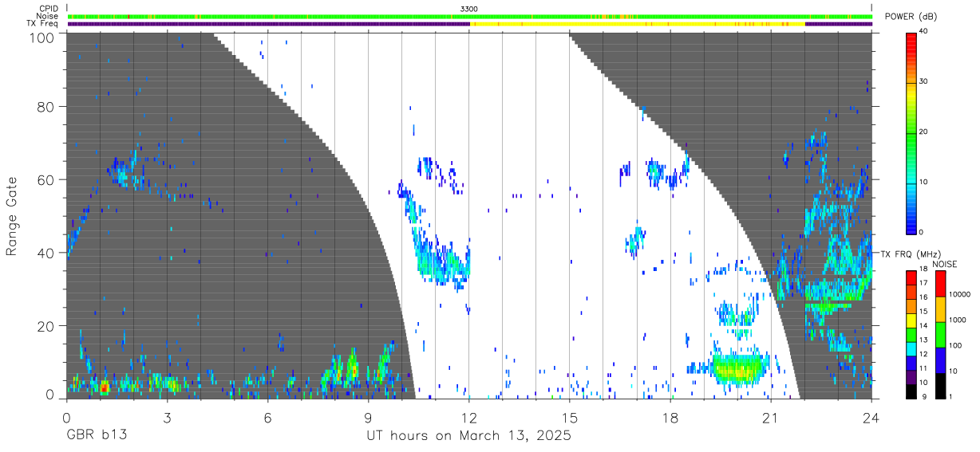Click the Noise row label at top left

[x=47, y=16]
